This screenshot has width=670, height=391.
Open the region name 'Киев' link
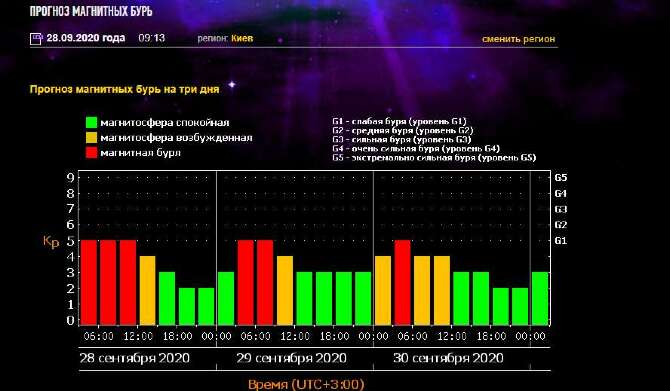(x=242, y=38)
